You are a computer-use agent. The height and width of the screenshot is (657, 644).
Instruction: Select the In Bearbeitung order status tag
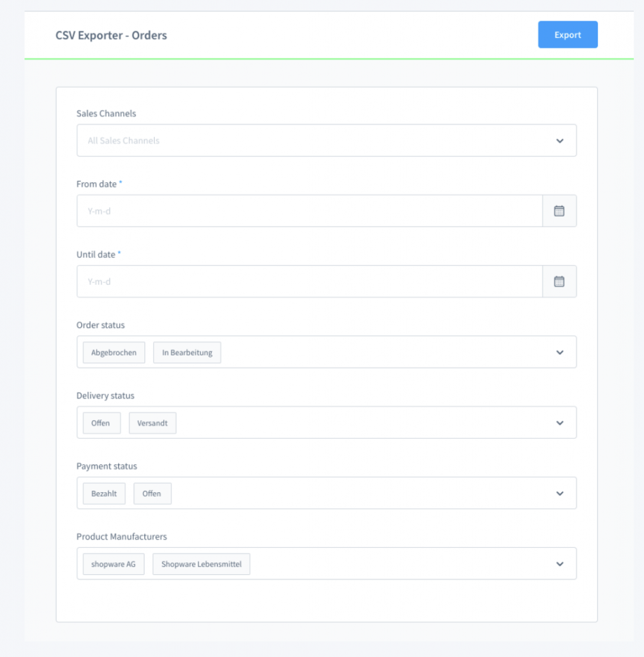click(187, 352)
